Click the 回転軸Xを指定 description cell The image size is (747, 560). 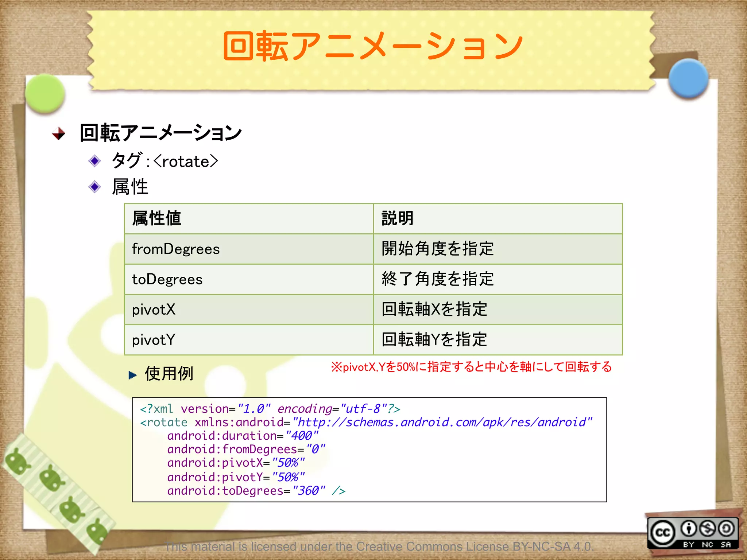click(498, 310)
